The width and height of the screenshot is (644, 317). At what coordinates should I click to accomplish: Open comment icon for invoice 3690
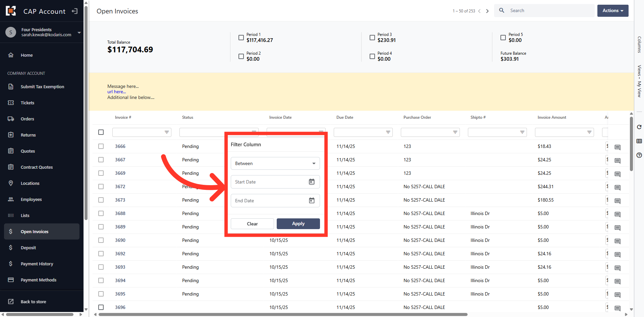click(618, 241)
